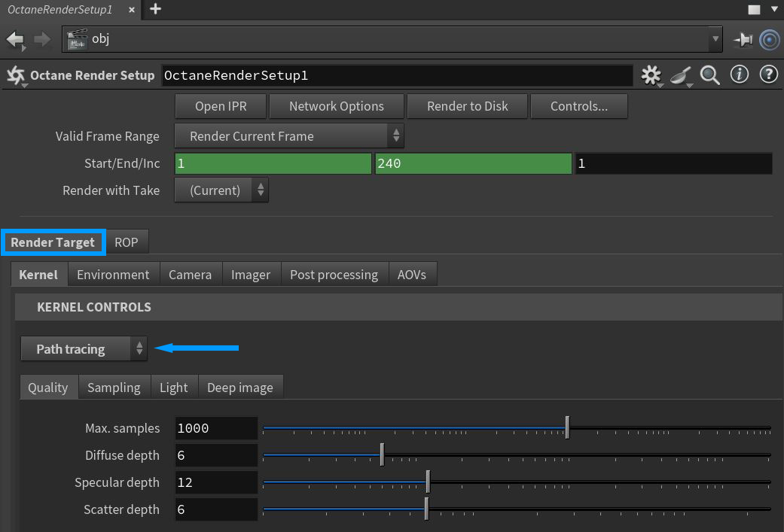
Task: Click the OctaneRenderSetup1 node name field
Action: (397, 75)
